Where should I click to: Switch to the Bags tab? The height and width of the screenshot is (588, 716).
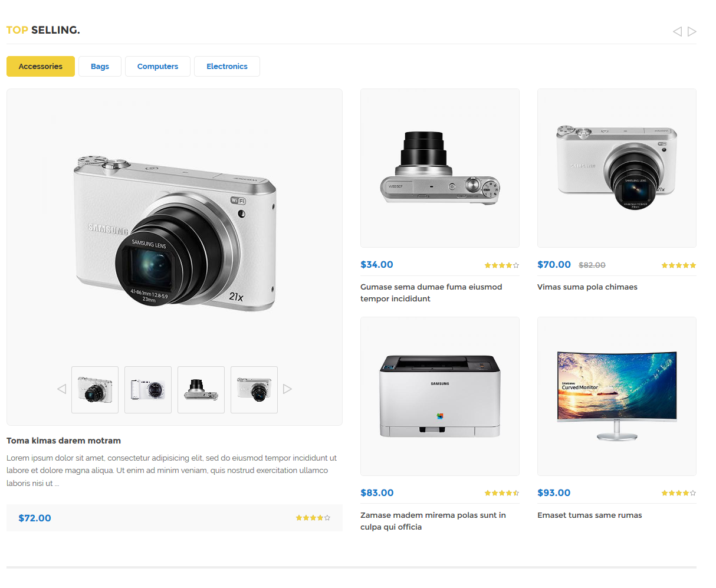100,67
